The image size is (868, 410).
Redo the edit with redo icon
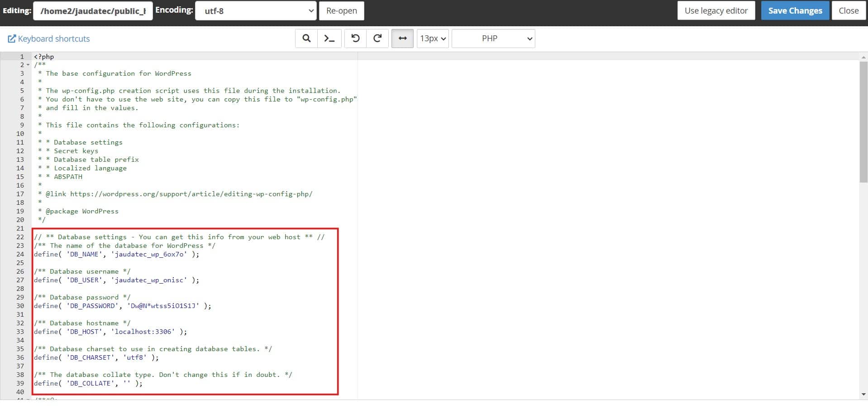(377, 39)
